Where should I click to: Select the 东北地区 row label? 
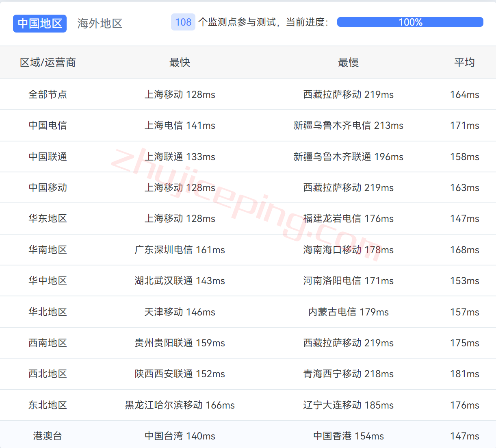[48, 405]
